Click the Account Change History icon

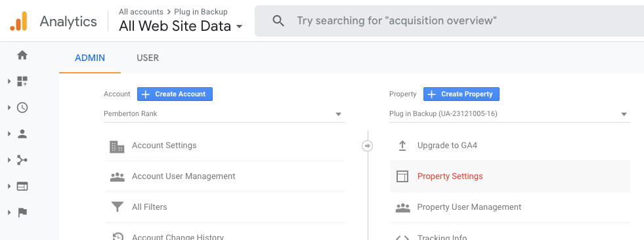pyautogui.click(x=118, y=236)
